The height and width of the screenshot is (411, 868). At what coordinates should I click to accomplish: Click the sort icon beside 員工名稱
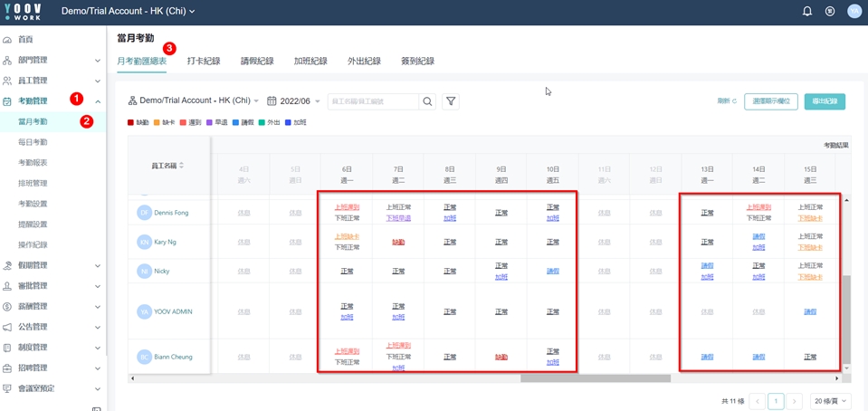point(182,166)
